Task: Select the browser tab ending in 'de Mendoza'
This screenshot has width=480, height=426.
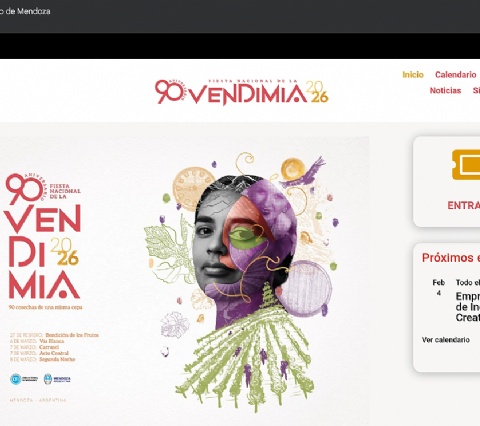Action: (x=25, y=11)
